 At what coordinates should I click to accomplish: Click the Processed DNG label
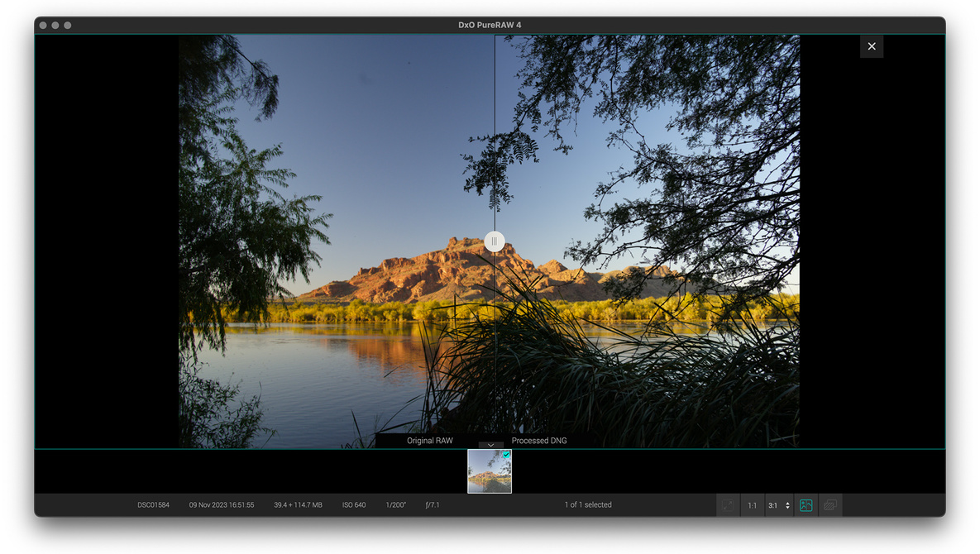539,441
